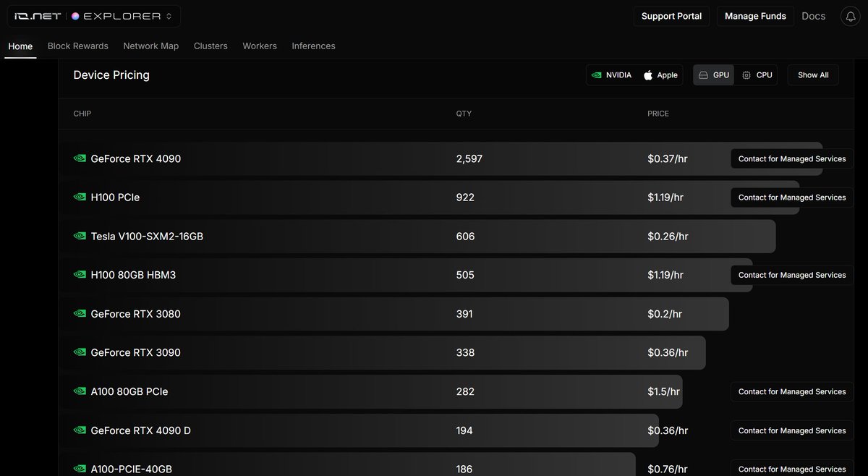Select the GeForce RTX 3090 chip name
The width and height of the screenshot is (868, 476).
pos(136,352)
